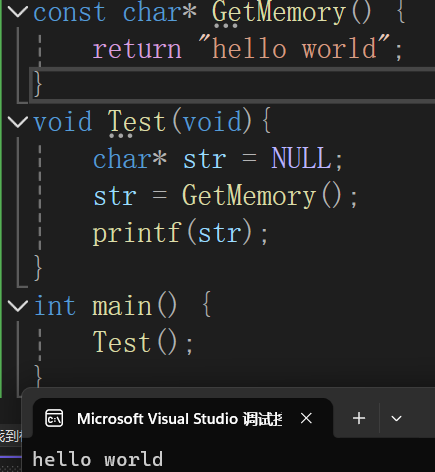Add a new terminal tab

click(x=359, y=418)
